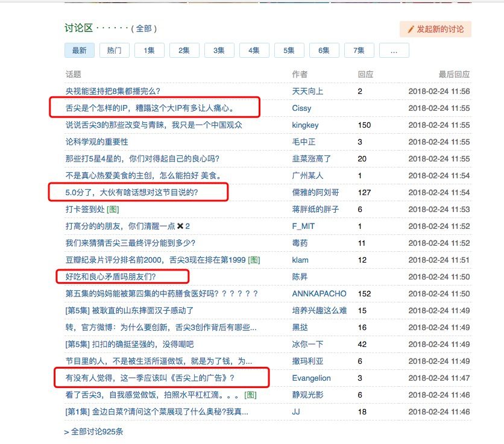Select the 7集 tab

click(x=359, y=51)
